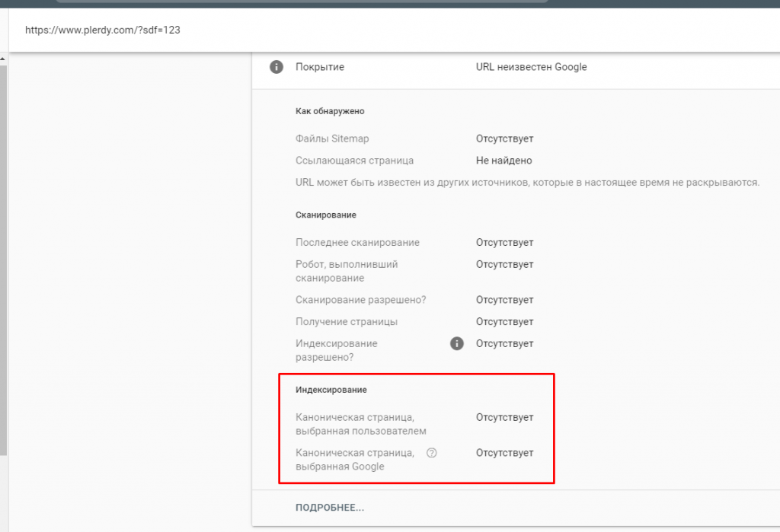Click the Последнее сканирование label

[357, 242]
